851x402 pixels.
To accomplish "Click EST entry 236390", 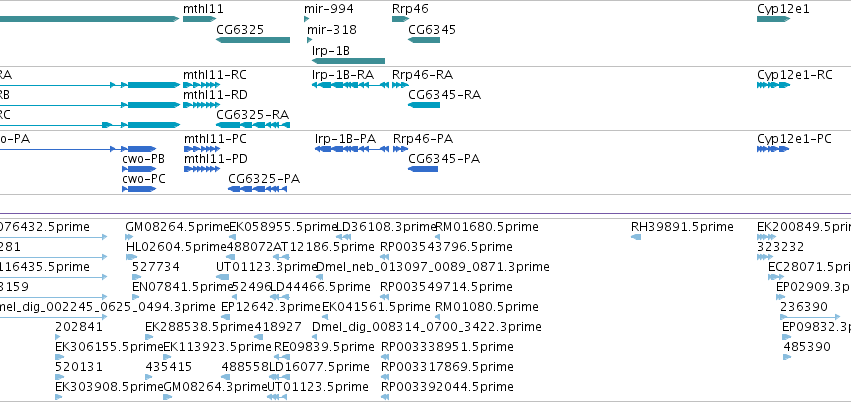I will (x=804, y=307).
